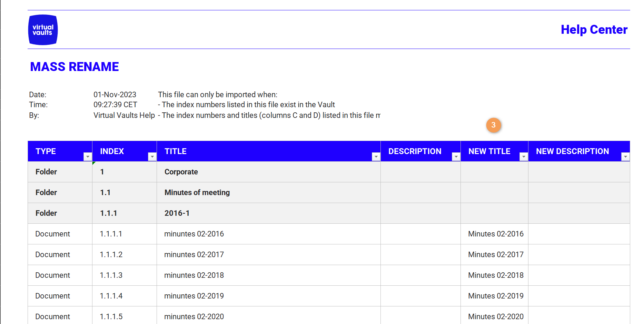
Task: Click the description cell for Corporate row
Action: pyautogui.click(x=420, y=172)
